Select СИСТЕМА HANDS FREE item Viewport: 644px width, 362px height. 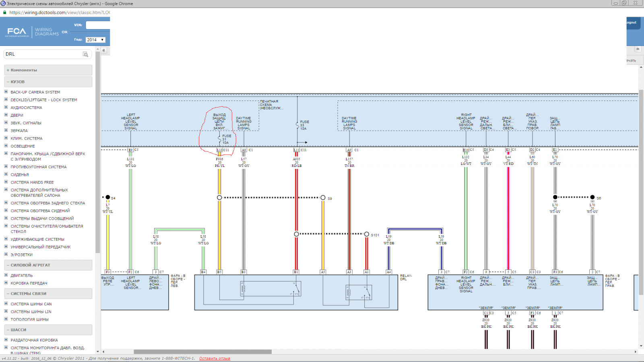pyautogui.click(x=32, y=182)
